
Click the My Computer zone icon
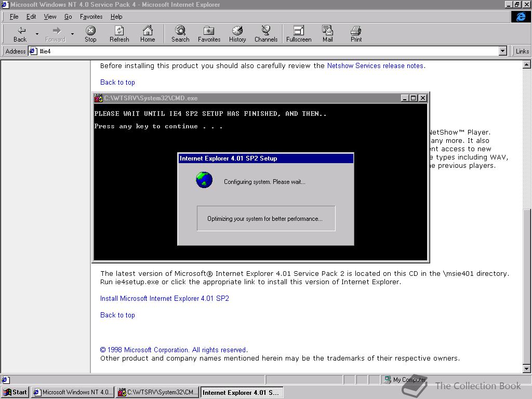tap(388, 380)
